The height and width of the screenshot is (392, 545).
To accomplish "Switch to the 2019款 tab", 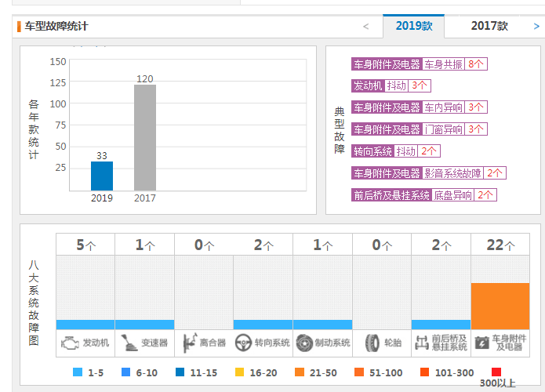I will [x=413, y=26].
